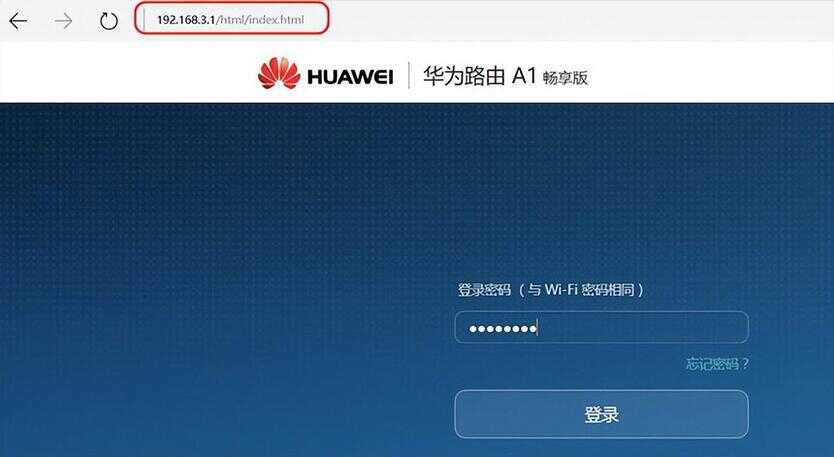Viewport: 834px width, 457px height.
Task: Click the Wi-Fi 密码相同 hint text
Action: (580, 290)
